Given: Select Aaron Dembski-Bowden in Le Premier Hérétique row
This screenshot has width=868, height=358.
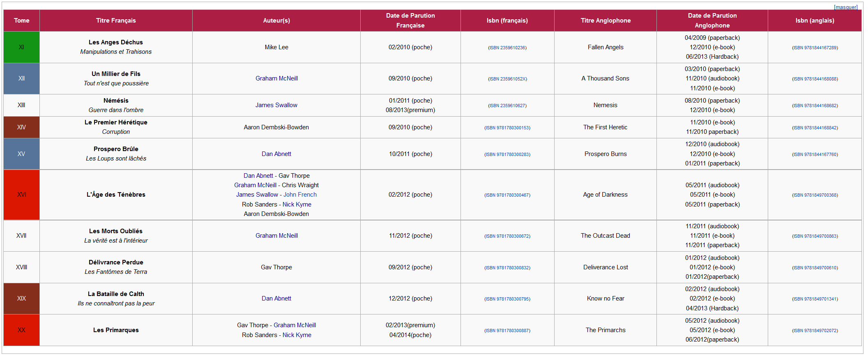Looking at the screenshot, I should [276, 127].
